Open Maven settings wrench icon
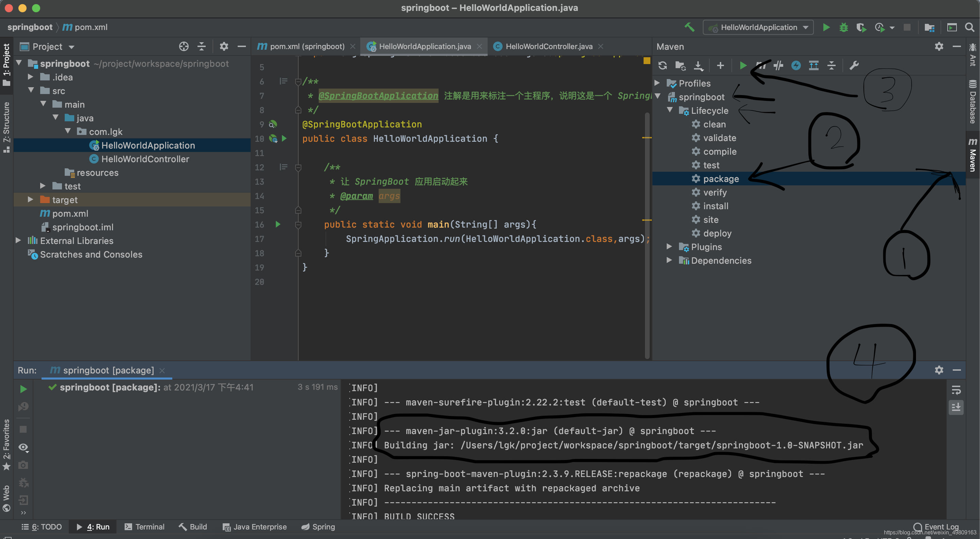 click(854, 65)
